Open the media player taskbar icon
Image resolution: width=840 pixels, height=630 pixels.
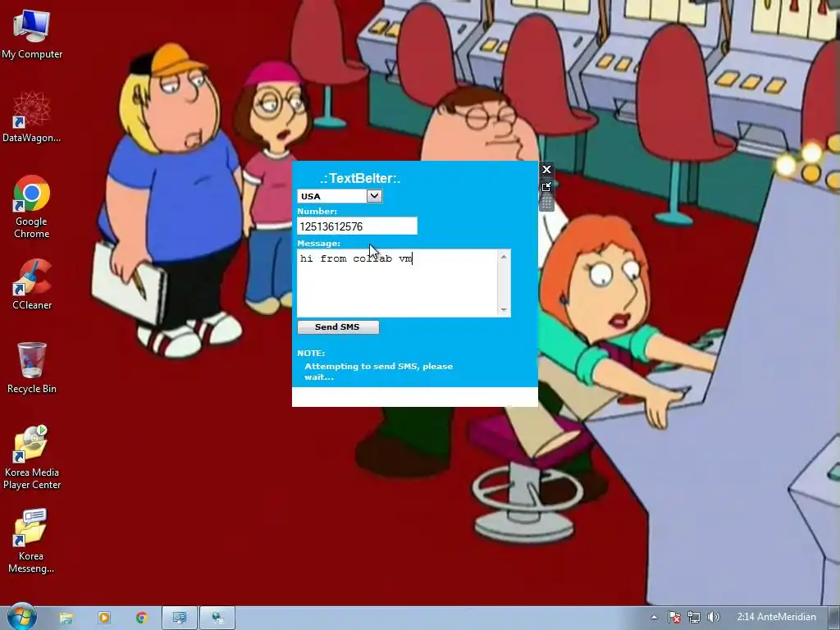tap(104, 618)
